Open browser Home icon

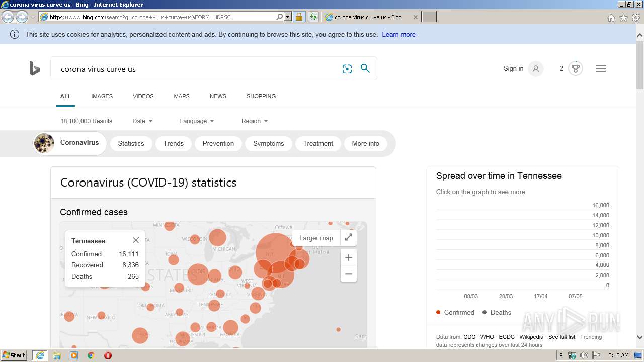[x=611, y=18]
